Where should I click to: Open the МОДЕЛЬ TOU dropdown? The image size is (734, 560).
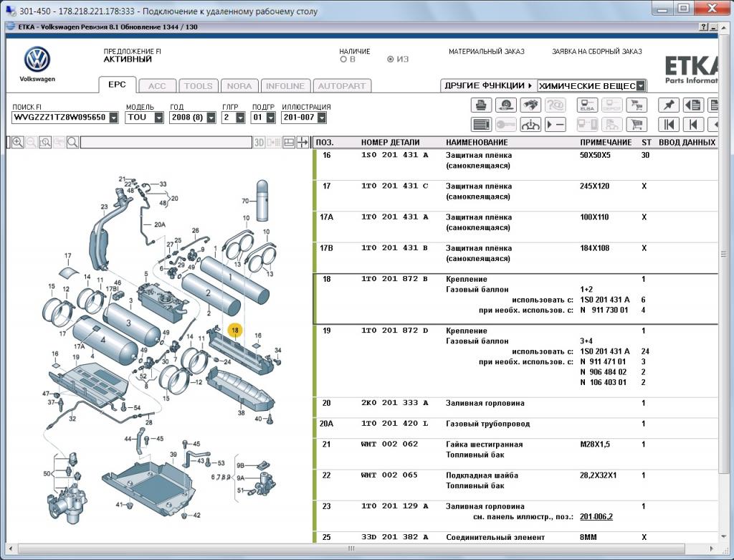pyautogui.click(x=159, y=118)
